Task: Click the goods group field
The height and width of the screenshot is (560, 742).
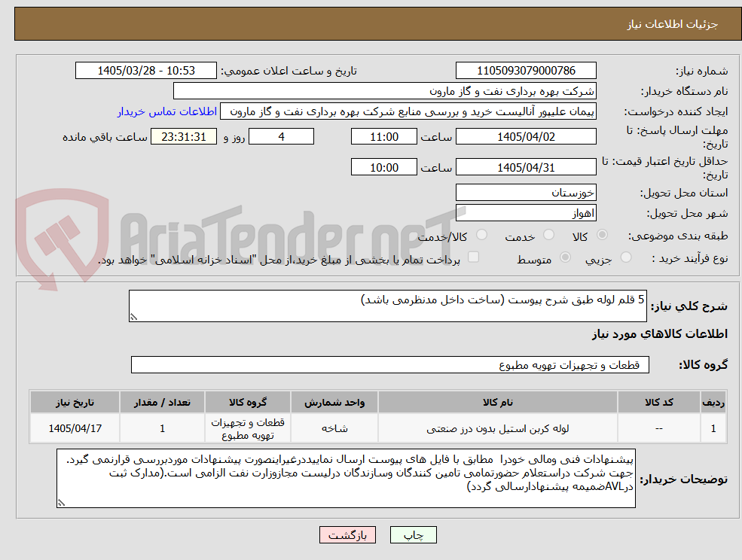Action: coord(390,364)
